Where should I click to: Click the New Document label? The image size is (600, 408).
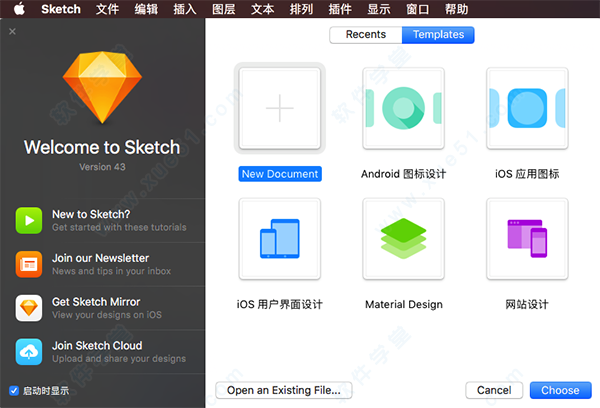[280, 174]
